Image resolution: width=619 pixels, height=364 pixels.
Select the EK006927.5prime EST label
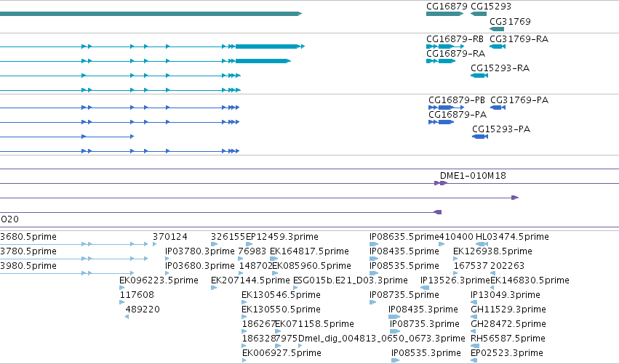pos(281,353)
